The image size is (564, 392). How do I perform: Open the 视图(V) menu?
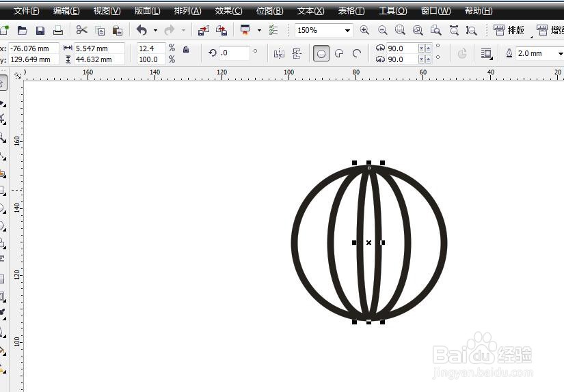107,11
